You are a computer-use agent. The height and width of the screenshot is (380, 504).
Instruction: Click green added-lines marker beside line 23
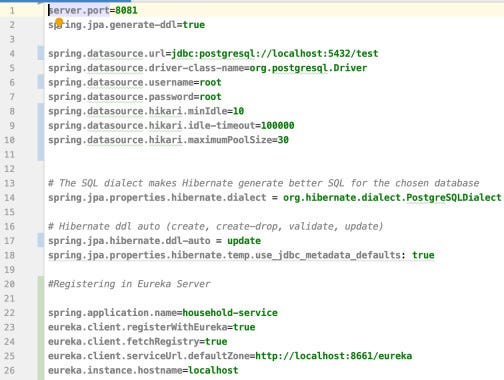click(41, 327)
